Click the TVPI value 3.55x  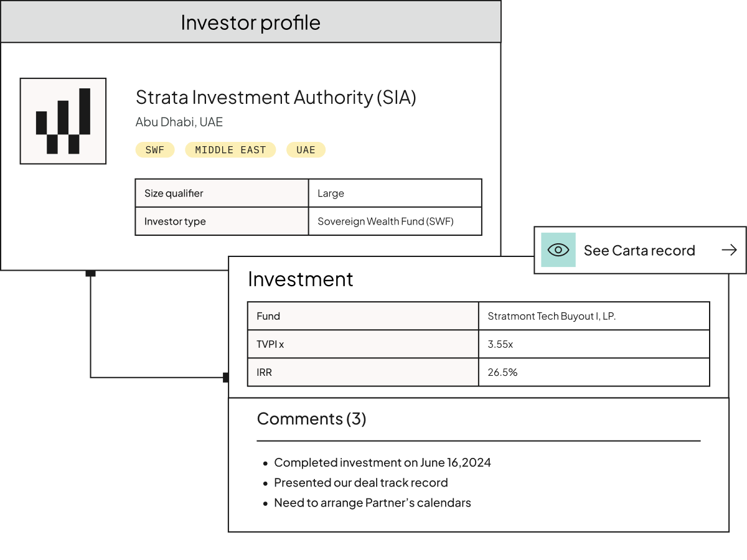(x=594, y=344)
